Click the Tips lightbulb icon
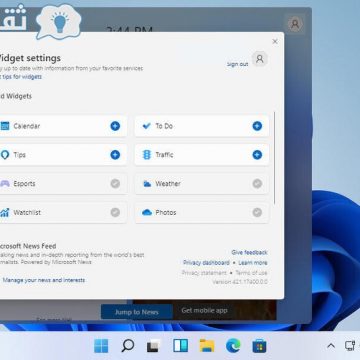Image resolution: width=360 pixels, height=360 pixels. pyautogui.click(x=5, y=155)
